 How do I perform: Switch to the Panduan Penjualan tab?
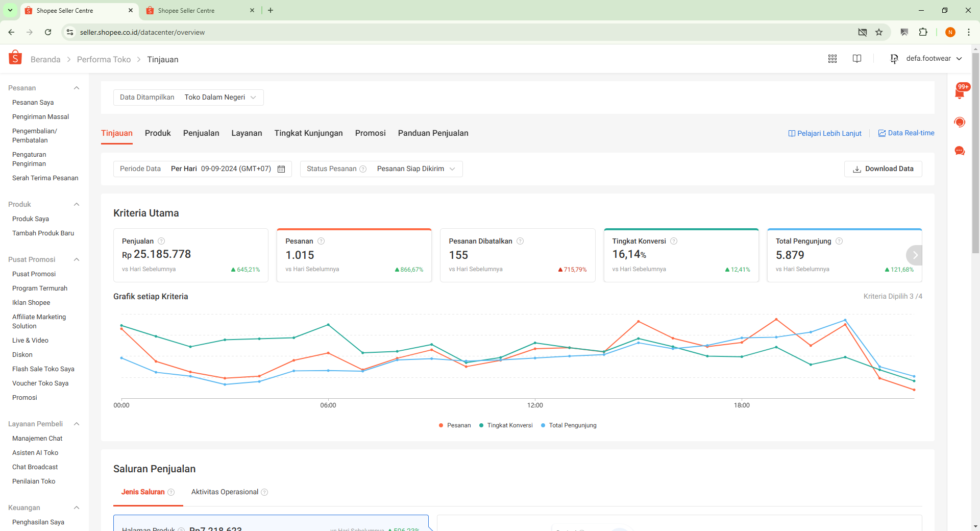tap(433, 133)
